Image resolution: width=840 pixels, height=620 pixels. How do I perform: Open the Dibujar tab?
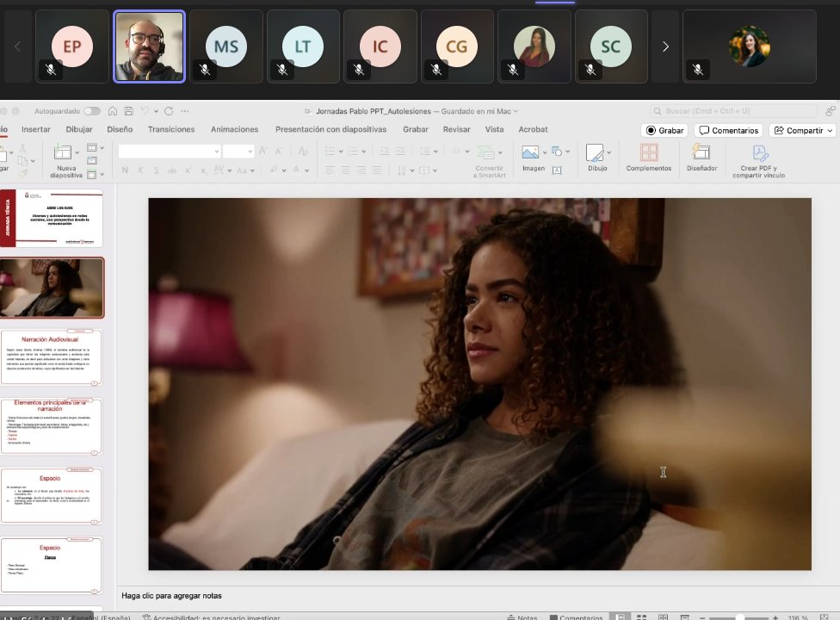tap(79, 129)
